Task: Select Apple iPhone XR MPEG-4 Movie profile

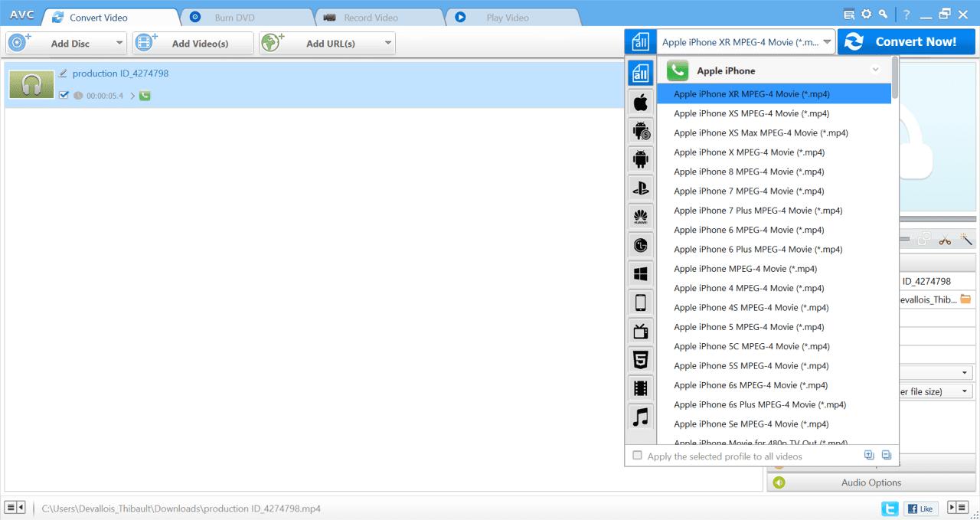Action: click(774, 93)
